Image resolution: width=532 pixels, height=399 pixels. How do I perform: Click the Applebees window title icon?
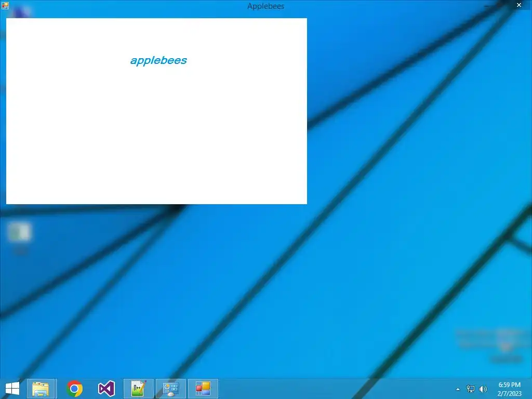click(x=5, y=5)
